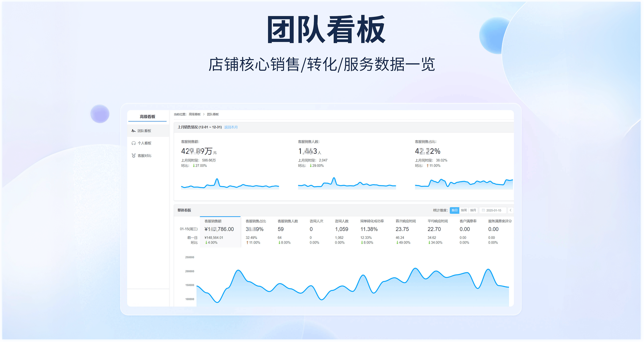Select the 首次响应时间 metric column
The height and width of the screenshot is (342, 644).
pyautogui.click(x=405, y=221)
